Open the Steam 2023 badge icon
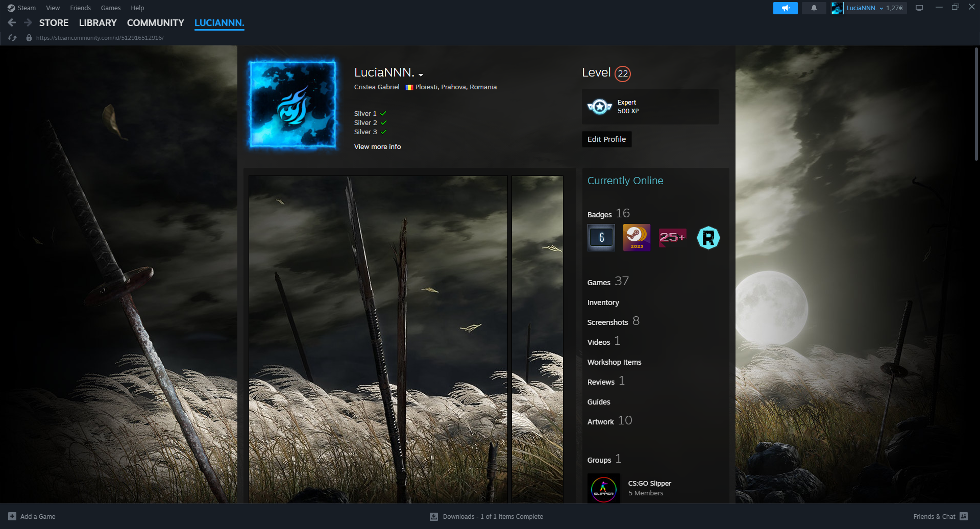 636,238
